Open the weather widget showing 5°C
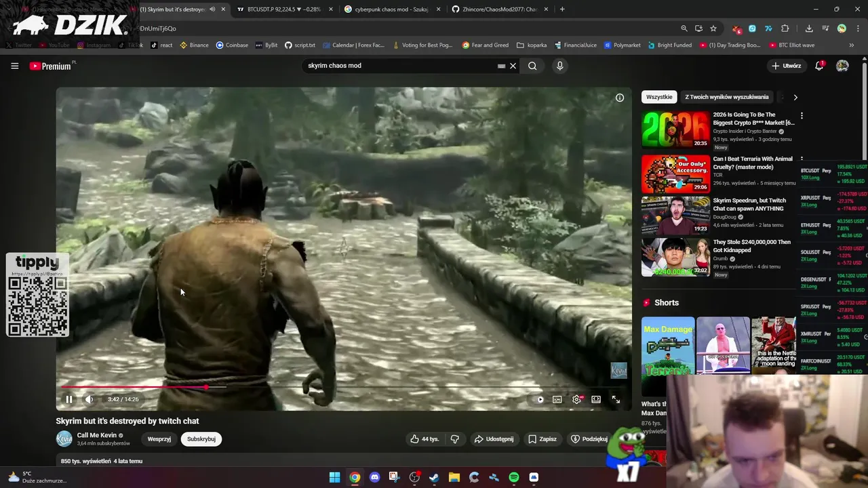 pos(37,477)
